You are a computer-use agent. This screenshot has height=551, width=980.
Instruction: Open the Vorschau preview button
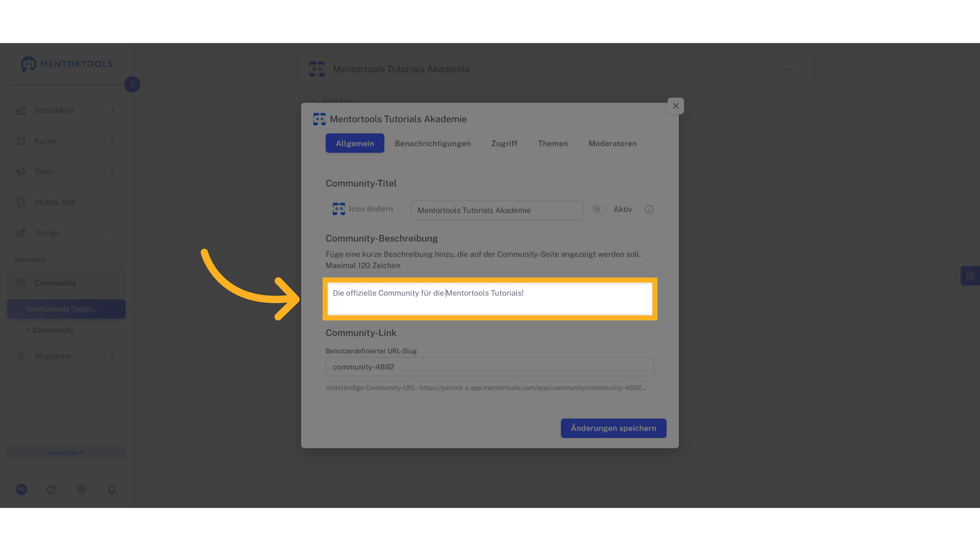click(66, 453)
